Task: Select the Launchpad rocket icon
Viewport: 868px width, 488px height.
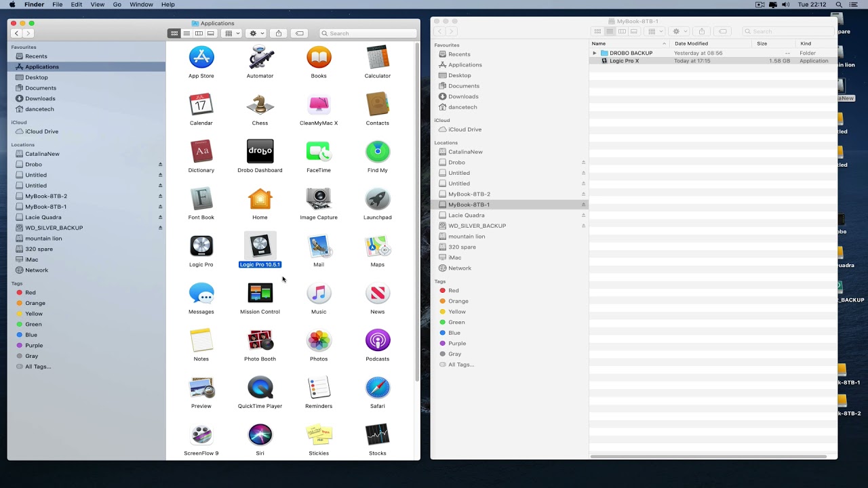Action: 378,199
